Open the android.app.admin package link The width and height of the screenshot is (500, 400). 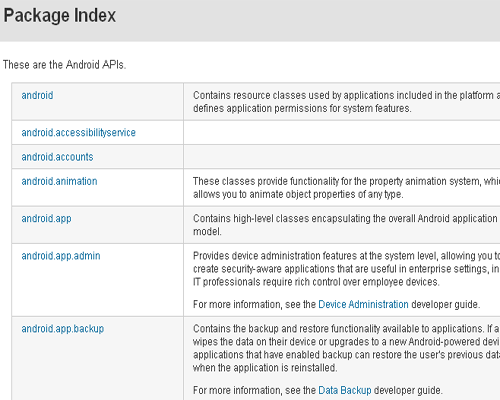(61, 256)
